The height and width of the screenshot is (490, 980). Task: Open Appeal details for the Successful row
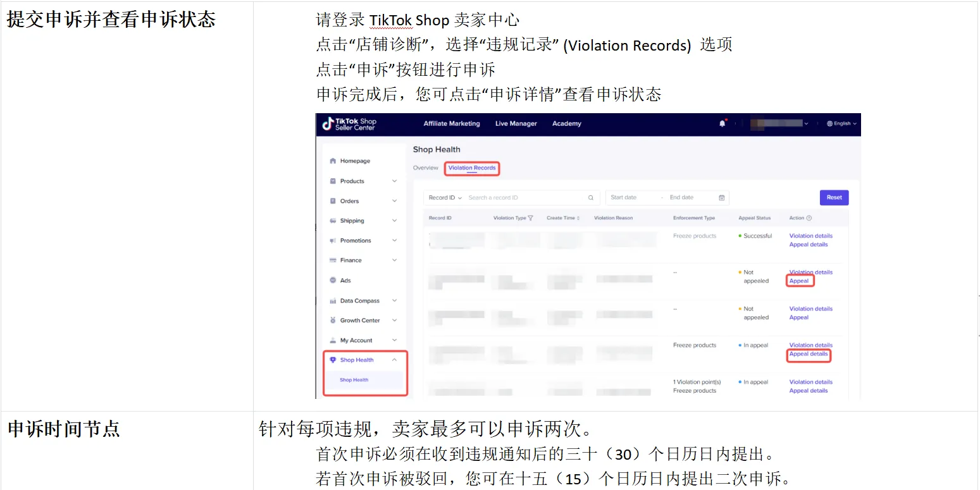point(809,245)
